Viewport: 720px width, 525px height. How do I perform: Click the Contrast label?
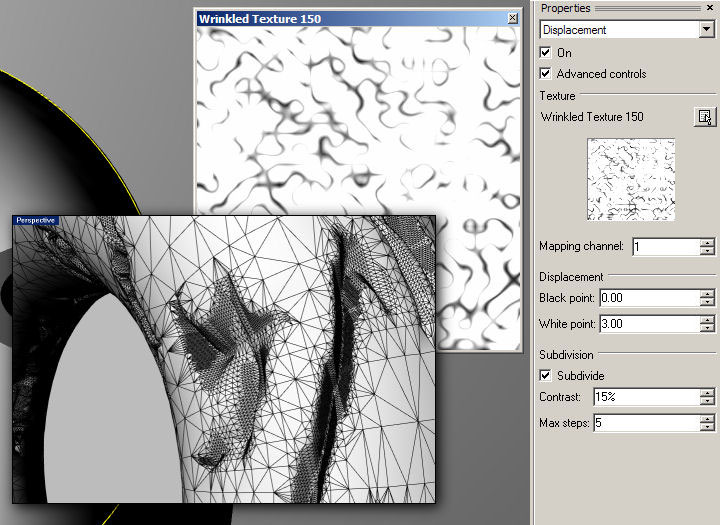(560, 396)
